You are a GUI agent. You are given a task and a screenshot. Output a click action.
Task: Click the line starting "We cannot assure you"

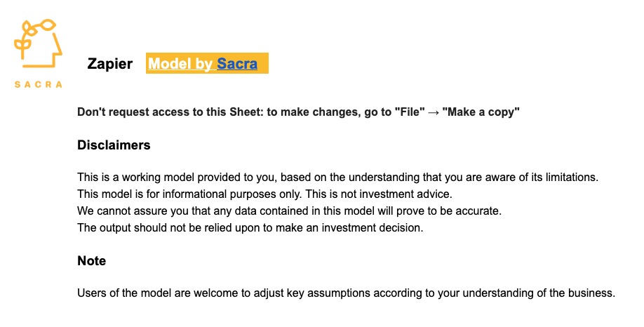coord(289,211)
